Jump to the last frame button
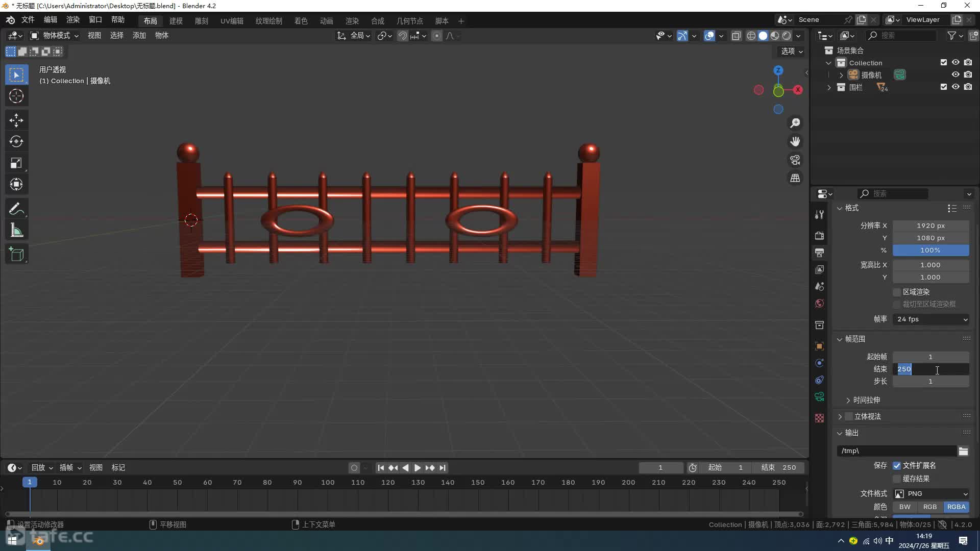The width and height of the screenshot is (980, 551). coord(443,468)
